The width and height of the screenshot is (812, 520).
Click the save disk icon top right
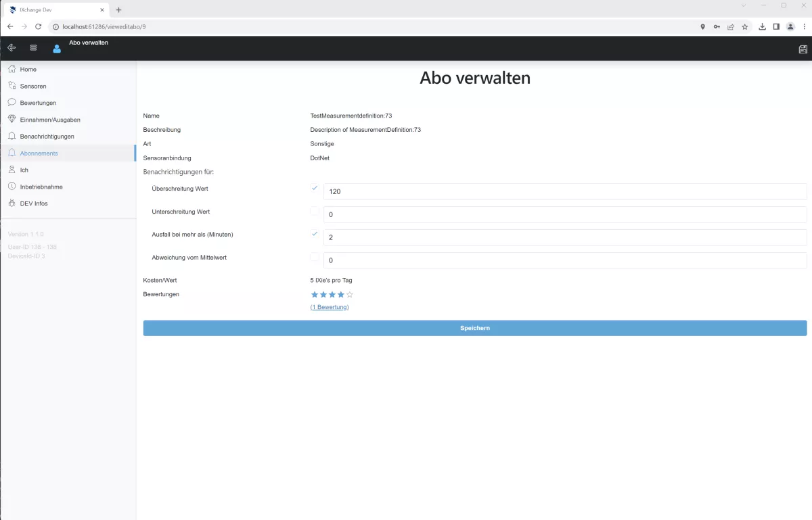pos(803,49)
